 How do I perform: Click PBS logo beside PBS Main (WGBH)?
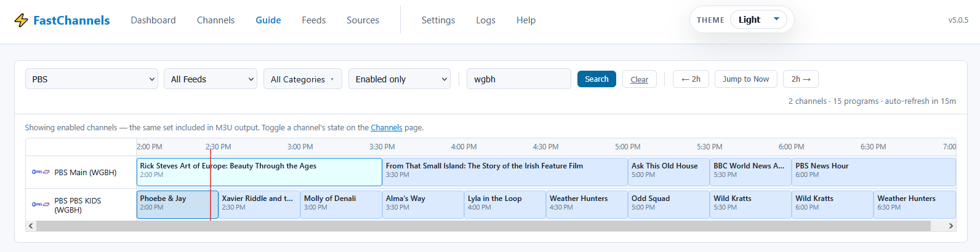tap(41, 172)
